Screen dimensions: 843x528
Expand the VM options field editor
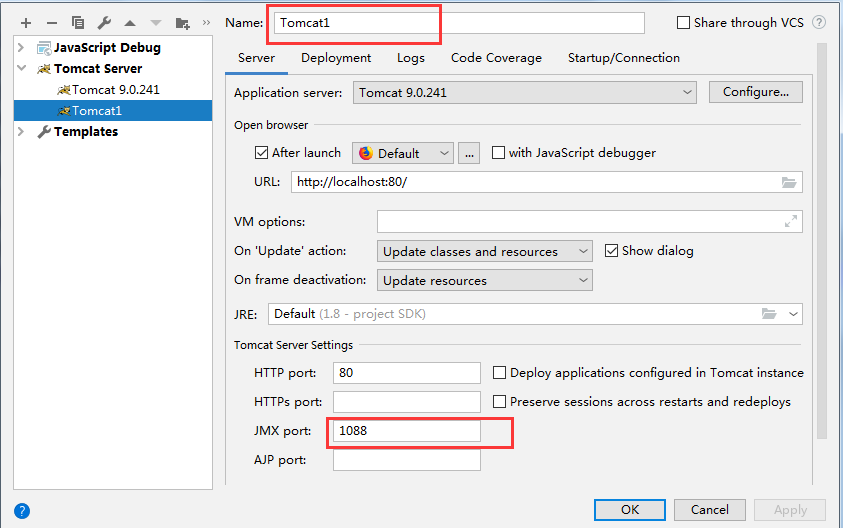point(790,221)
